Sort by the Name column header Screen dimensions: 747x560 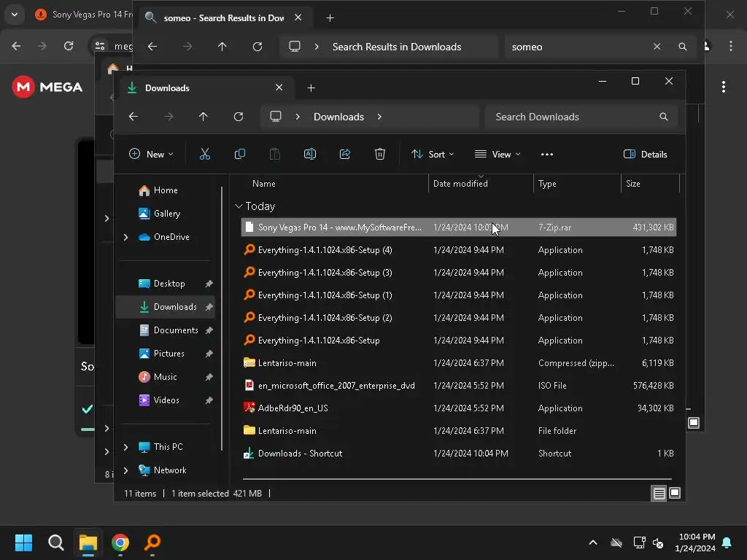pyautogui.click(x=264, y=184)
